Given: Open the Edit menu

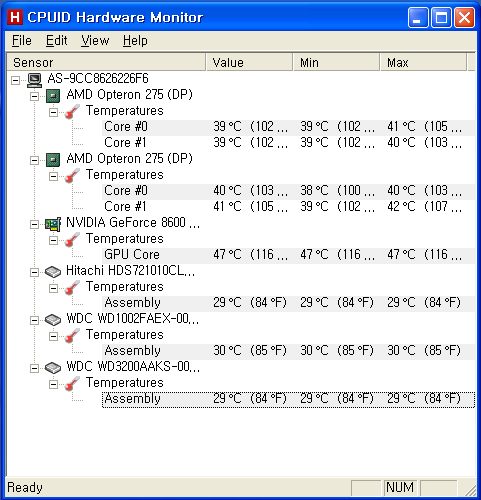Looking at the screenshot, I should 56,41.
